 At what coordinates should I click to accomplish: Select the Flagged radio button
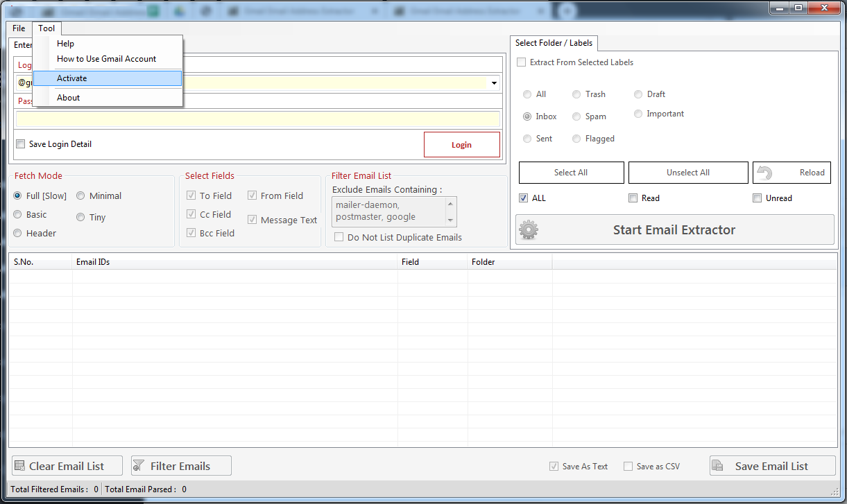coord(576,139)
